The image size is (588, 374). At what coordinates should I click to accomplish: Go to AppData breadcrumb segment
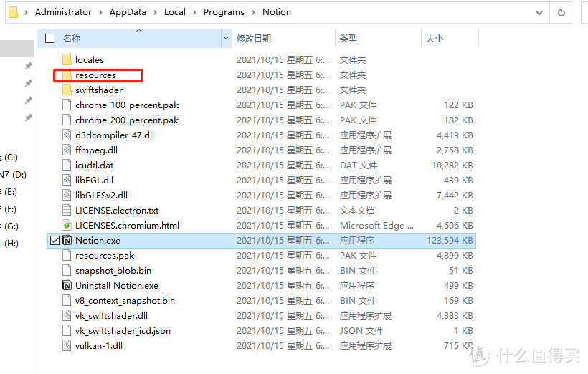[x=131, y=12]
